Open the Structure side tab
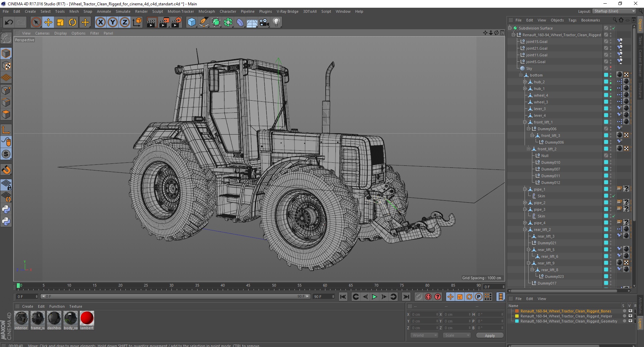This screenshot has height=347, width=644. [640, 90]
